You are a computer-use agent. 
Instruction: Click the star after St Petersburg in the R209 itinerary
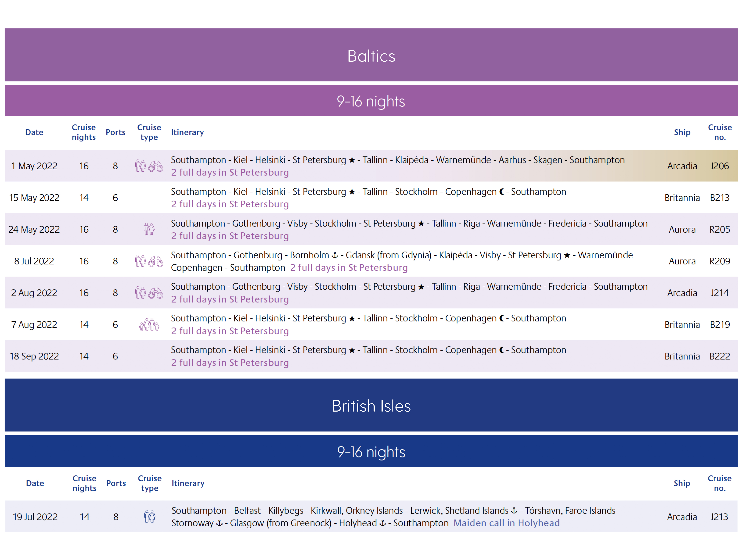point(567,256)
